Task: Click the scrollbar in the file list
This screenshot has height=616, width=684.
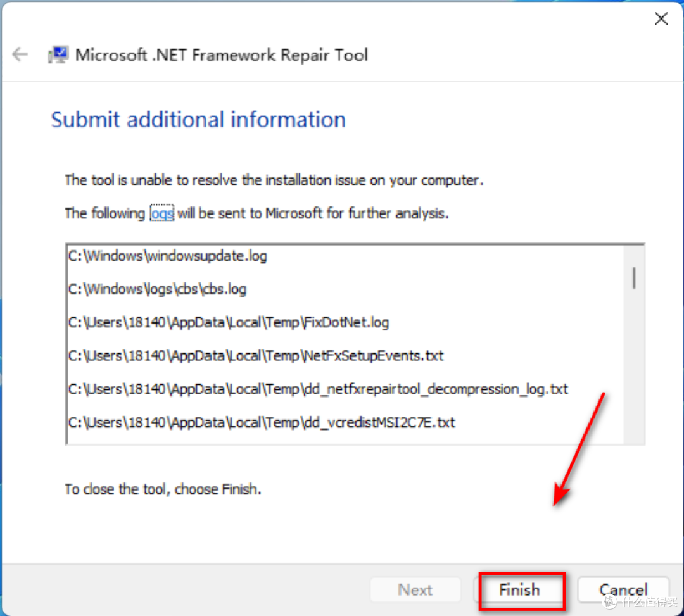Action: [633, 277]
